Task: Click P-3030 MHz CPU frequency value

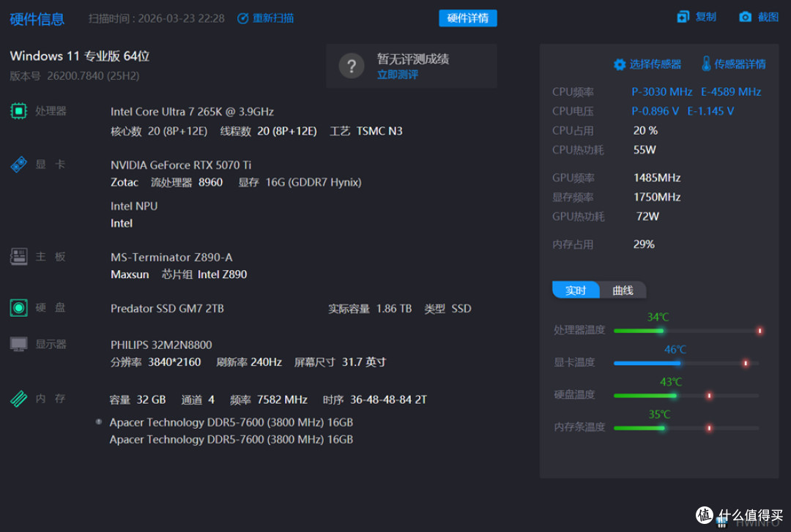Action: [x=662, y=91]
